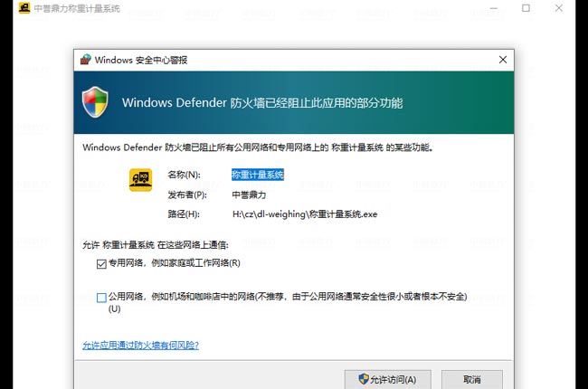Check the private network checkbox 专用网络
The height and width of the screenshot is (389, 588).
click(101, 264)
